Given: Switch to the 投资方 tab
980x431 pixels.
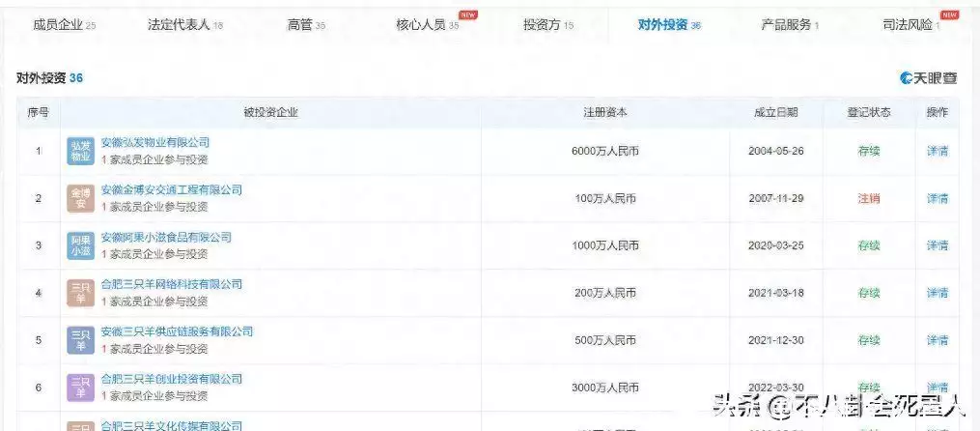Looking at the screenshot, I should pos(548,25).
